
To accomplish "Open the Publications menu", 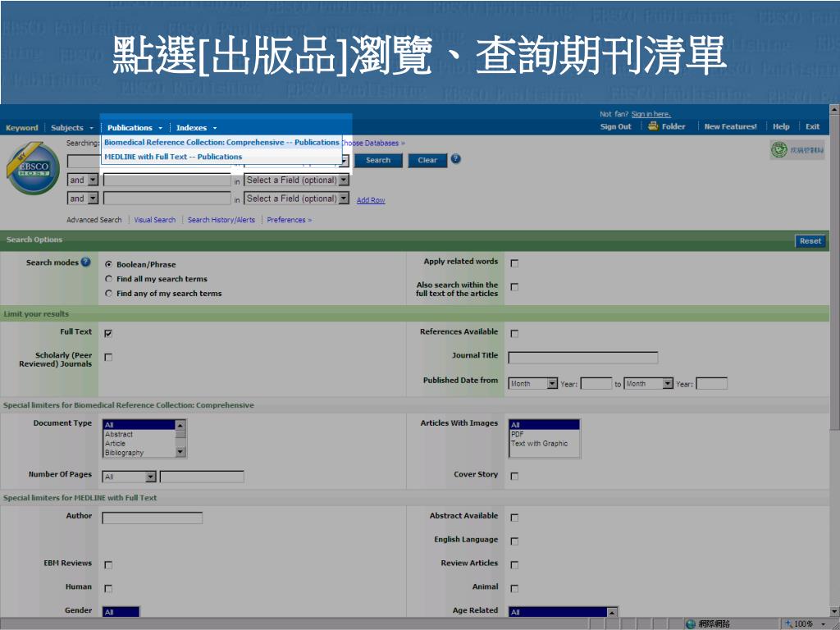I will click(x=135, y=128).
